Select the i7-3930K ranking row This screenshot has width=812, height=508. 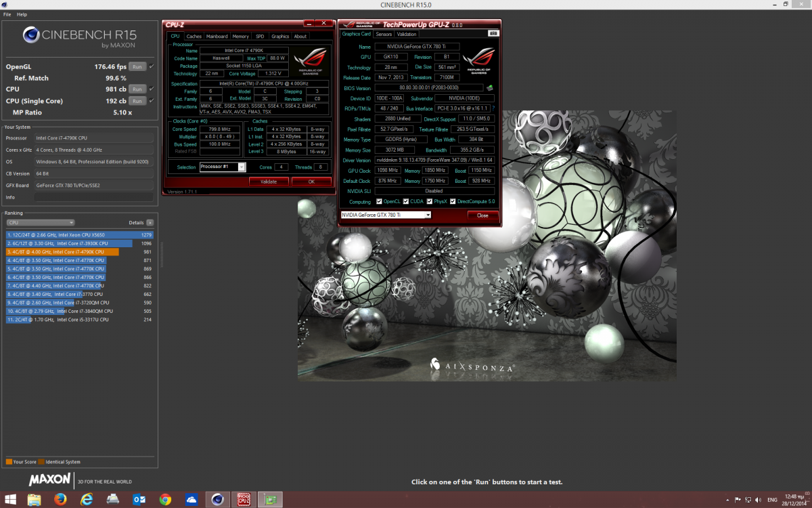(x=80, y=243)
